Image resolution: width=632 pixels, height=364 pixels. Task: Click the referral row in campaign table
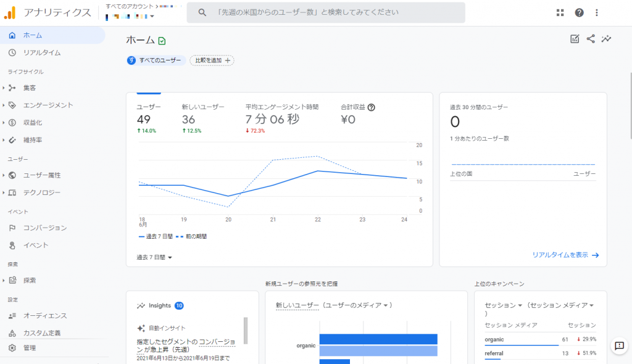click(x=540, y=354)
